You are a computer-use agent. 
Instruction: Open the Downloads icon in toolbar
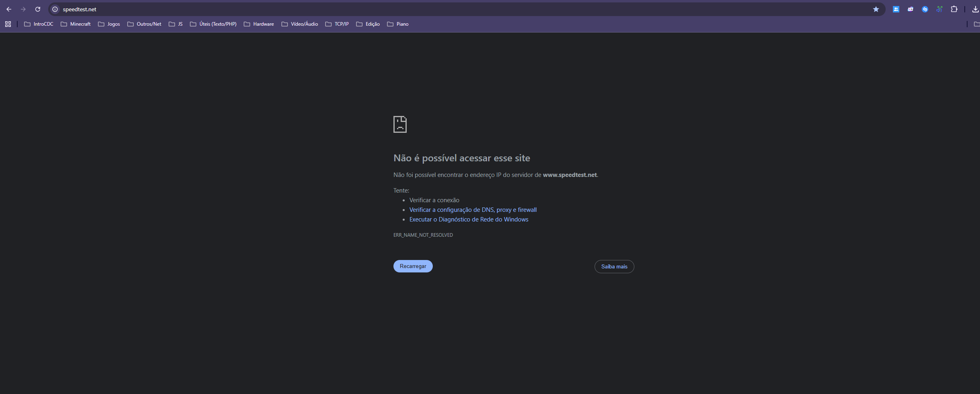point(975,9)
